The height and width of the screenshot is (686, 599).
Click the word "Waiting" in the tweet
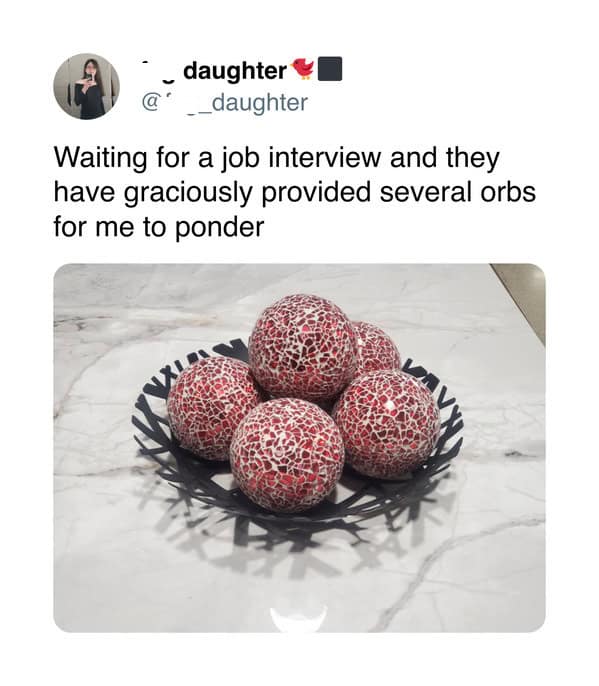(x=100, y=158)
